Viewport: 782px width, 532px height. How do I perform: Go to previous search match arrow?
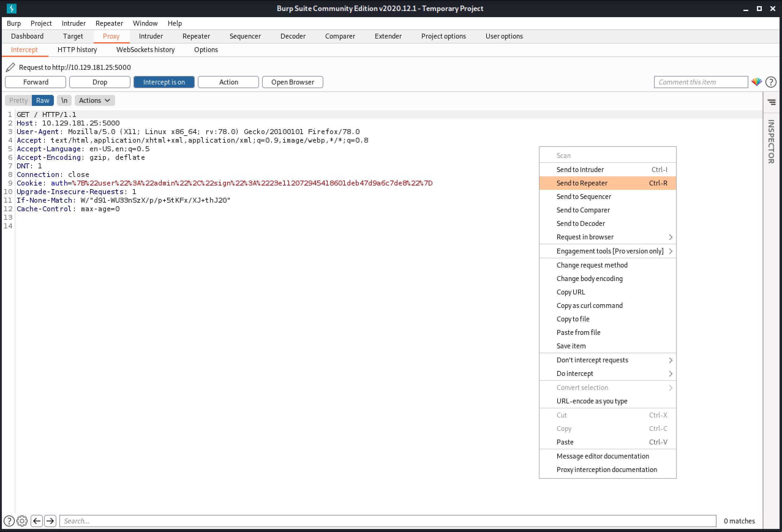click(x=37, y=521)
